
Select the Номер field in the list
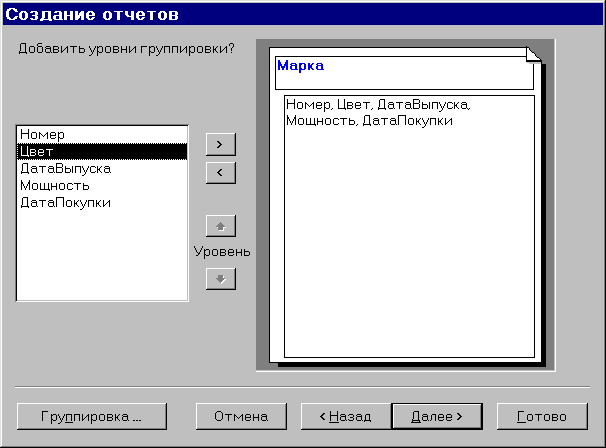click(x=102, y=135)
